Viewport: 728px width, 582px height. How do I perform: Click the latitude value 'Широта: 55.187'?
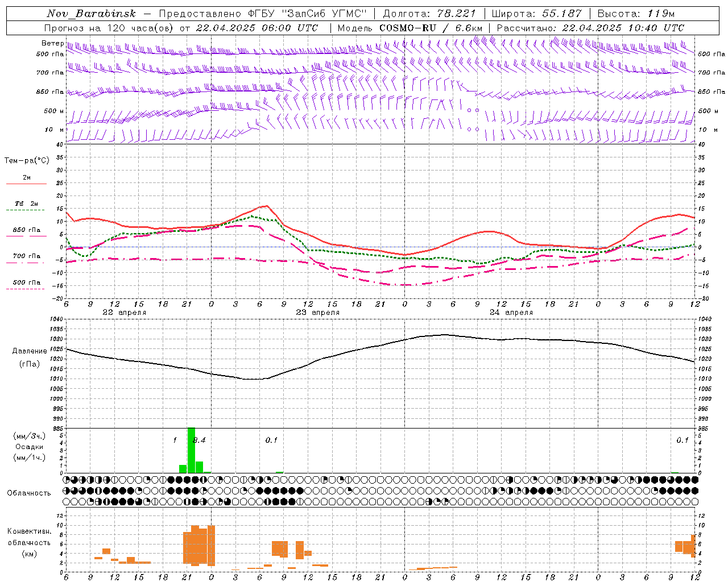(x=536, y=14)
